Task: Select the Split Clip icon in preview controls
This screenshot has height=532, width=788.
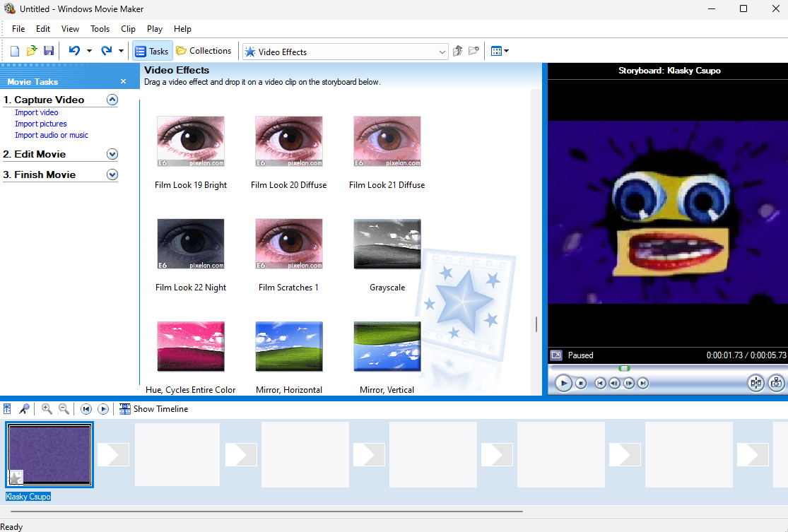Action: pos(755,382)
